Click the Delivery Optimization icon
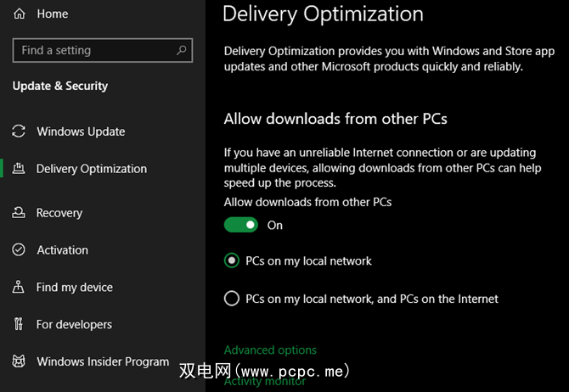569x392 pixels. [20, 169]
